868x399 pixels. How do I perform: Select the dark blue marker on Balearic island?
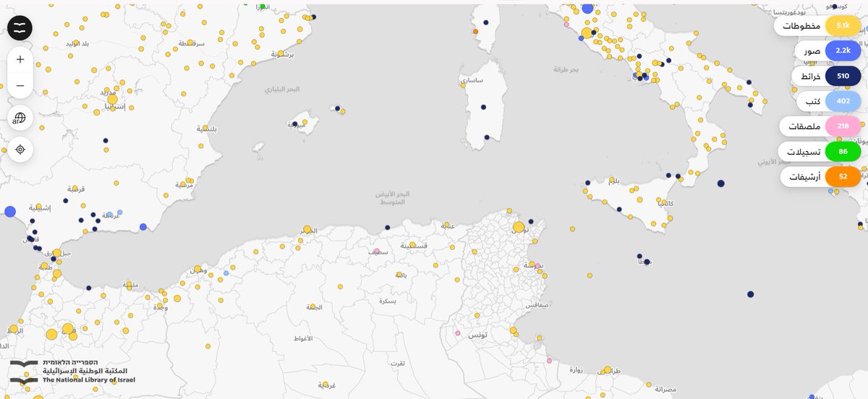tap(295, 124)
